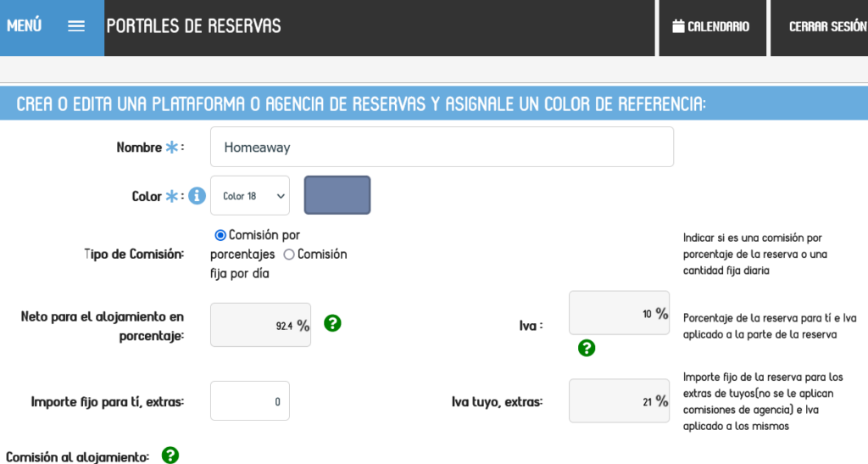Click Cerrar Sesión to log out
868x464 pixels.
tap(826, 26)
